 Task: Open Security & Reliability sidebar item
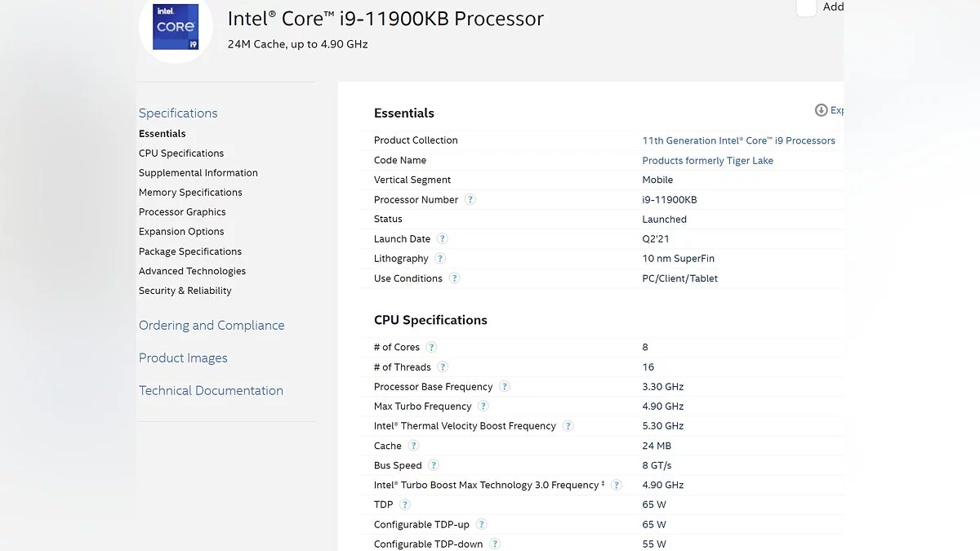pos(185,291)
